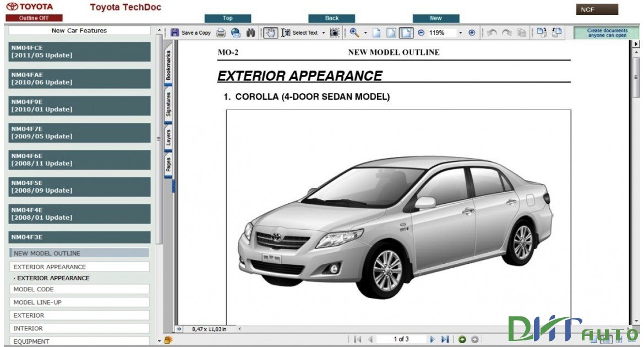Click the undo arrow icon

(492, 33)
